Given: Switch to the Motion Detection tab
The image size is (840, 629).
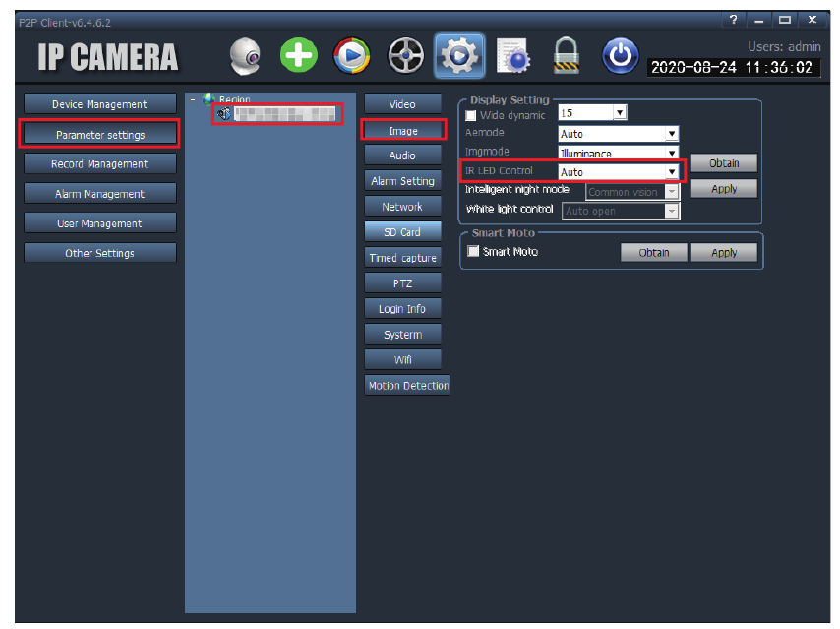Looking at the screenshot, I should [407, 386].
